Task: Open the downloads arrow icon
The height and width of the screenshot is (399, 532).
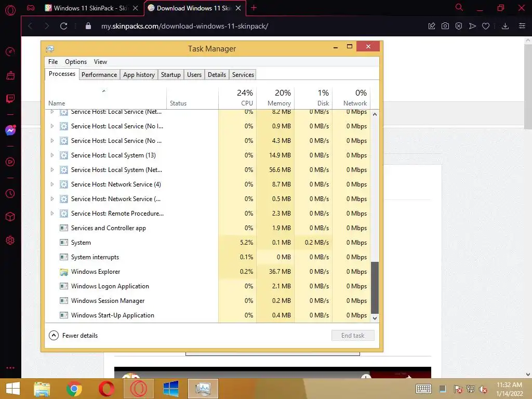Action: click(x=505, y=26)
